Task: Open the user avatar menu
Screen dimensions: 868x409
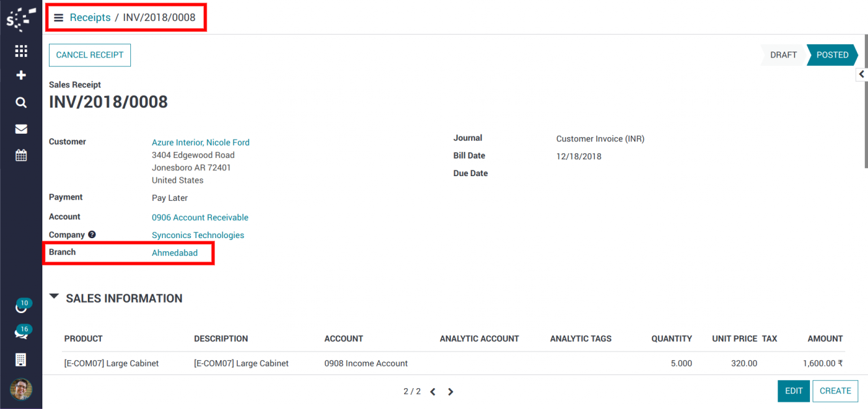Action: click(21, 389)
